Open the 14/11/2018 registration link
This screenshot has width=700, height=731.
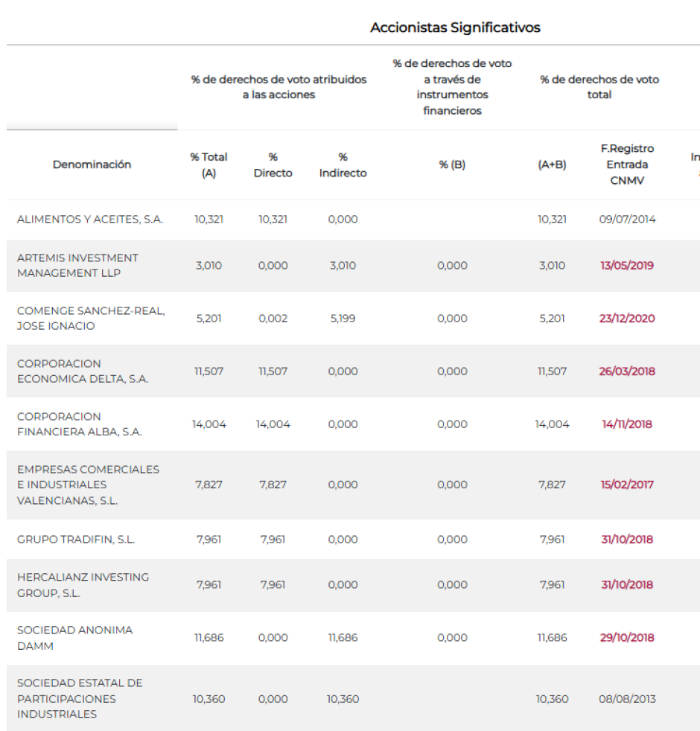[627, 424]
